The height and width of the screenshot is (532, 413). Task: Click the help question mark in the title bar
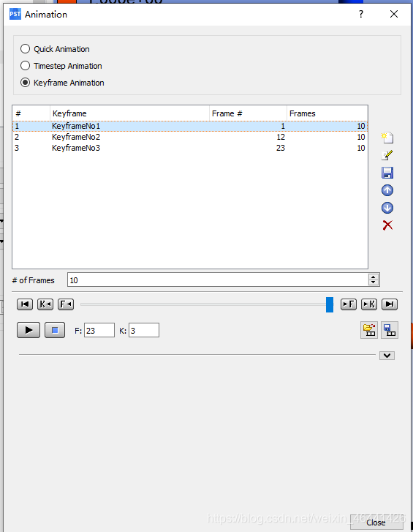(x=361, y=14)
